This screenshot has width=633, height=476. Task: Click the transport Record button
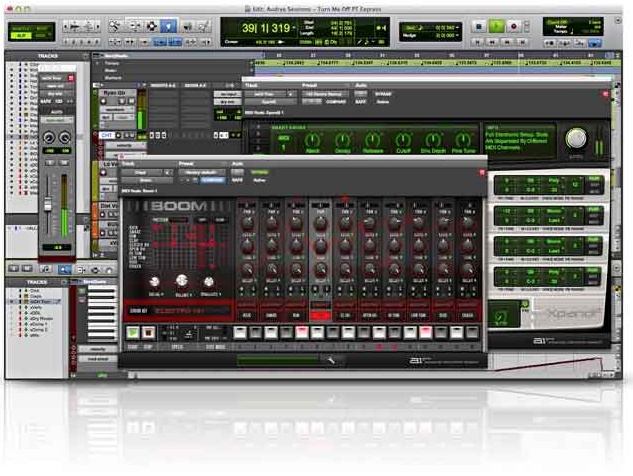point(514,27)
